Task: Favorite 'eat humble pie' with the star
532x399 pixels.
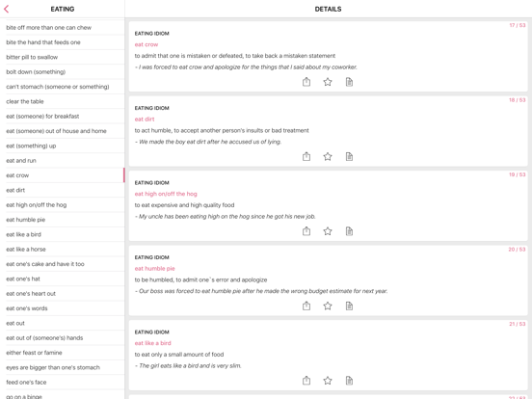Action: click(328, 306)
